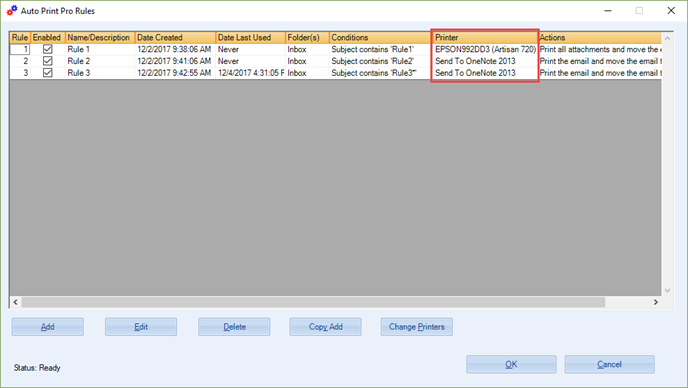
Task: Click Inbox folder cell for Rule 1
Action: (307, 49)
